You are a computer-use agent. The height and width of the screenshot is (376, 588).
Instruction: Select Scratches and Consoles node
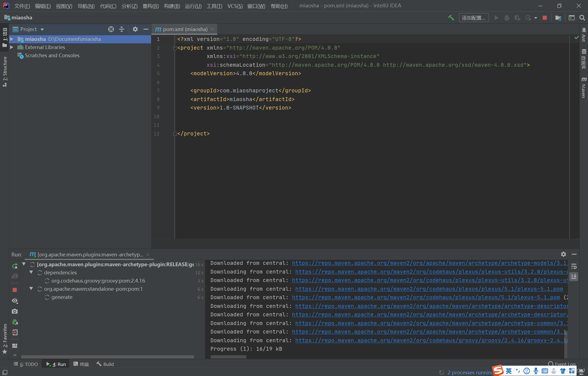(52, 56)
